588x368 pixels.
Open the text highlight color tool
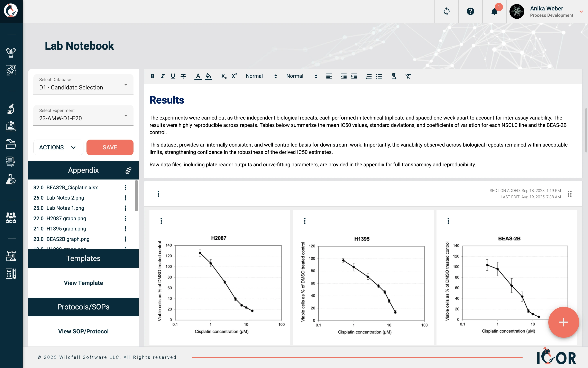[x=208, y=76]
